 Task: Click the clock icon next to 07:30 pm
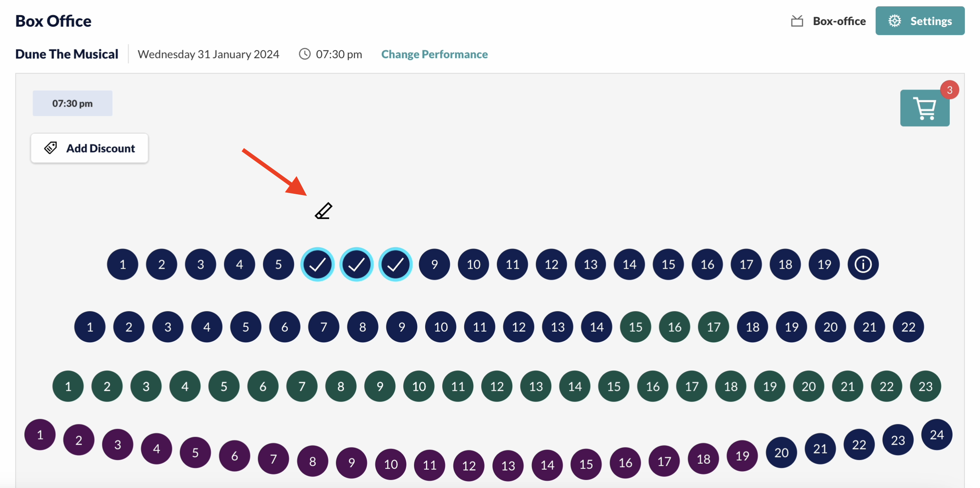click(305, 54)
